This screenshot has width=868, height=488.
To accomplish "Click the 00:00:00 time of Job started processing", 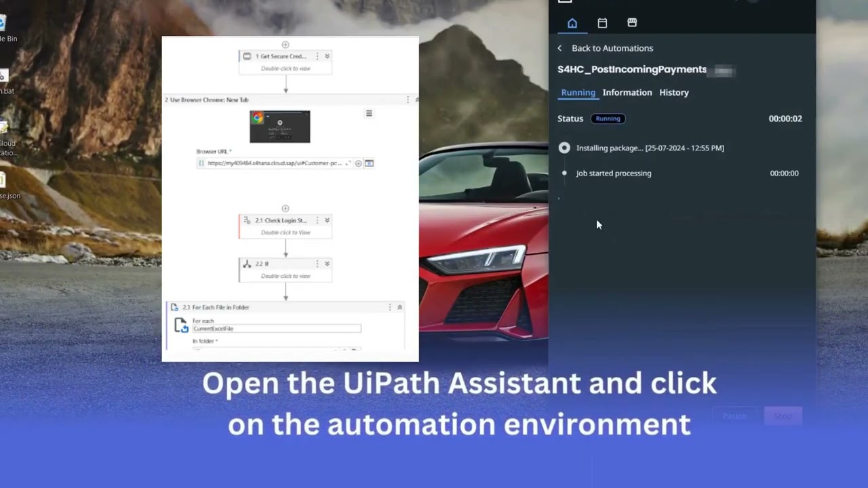I will (784, 174).
